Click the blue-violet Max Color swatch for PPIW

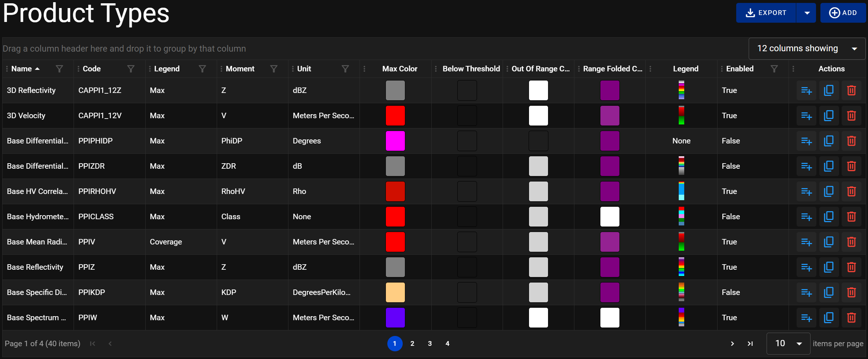[395, 318]
